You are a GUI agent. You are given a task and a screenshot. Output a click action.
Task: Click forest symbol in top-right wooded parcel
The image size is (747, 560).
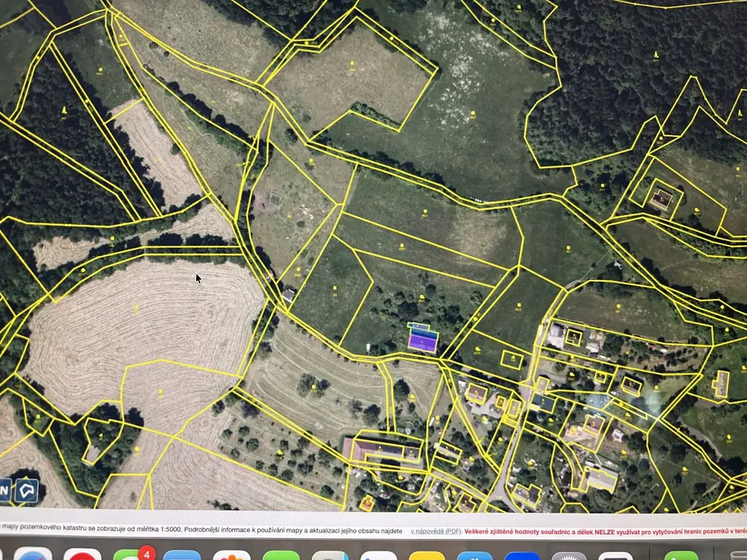pyautogui.click(x=656, y=55)
